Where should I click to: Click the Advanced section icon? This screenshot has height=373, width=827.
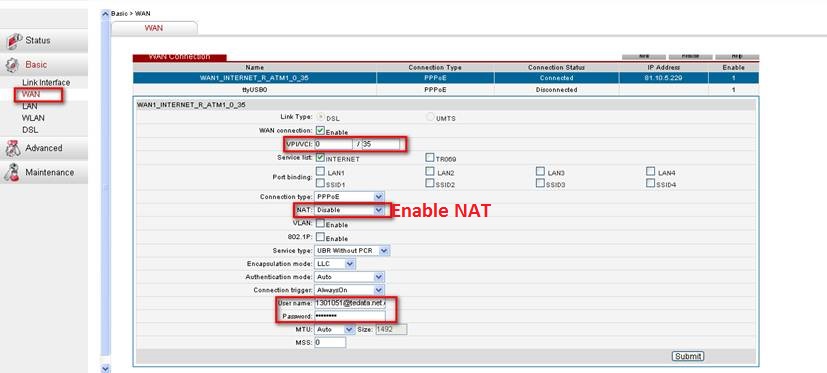tap(13, 148)
